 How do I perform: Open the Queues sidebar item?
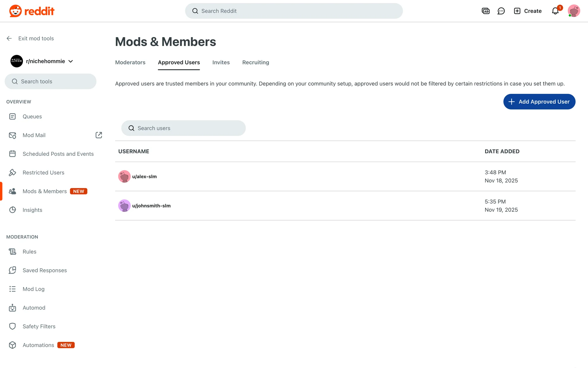(x=32, y=117)
